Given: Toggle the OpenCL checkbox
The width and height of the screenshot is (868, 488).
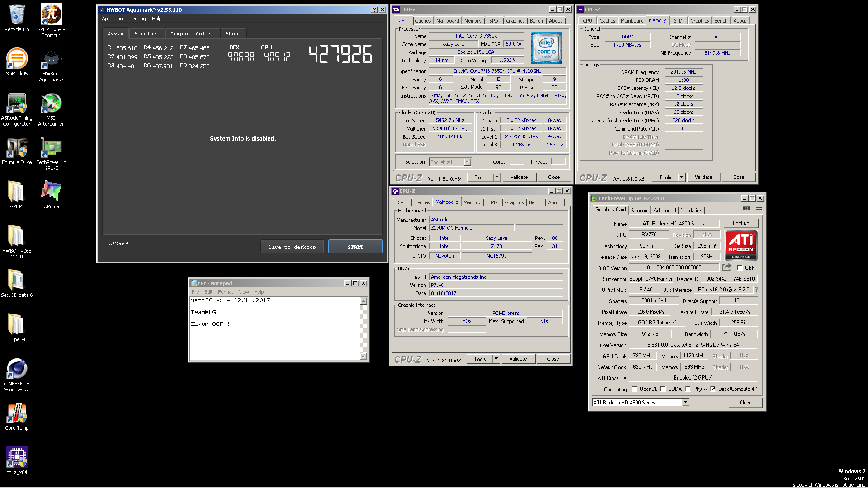Looking at the screenshot, I should pyautogui.click(x=634, y=389).
